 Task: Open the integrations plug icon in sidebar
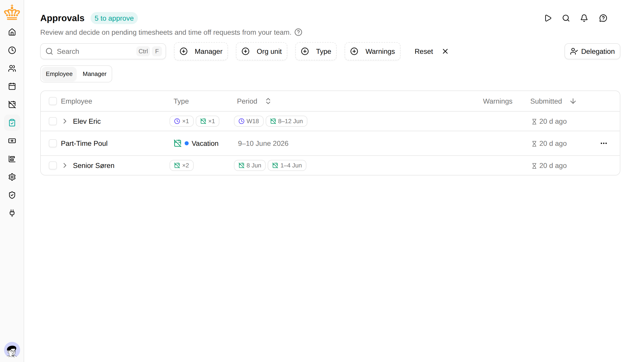pyautogui.click(x=12, y=213)
